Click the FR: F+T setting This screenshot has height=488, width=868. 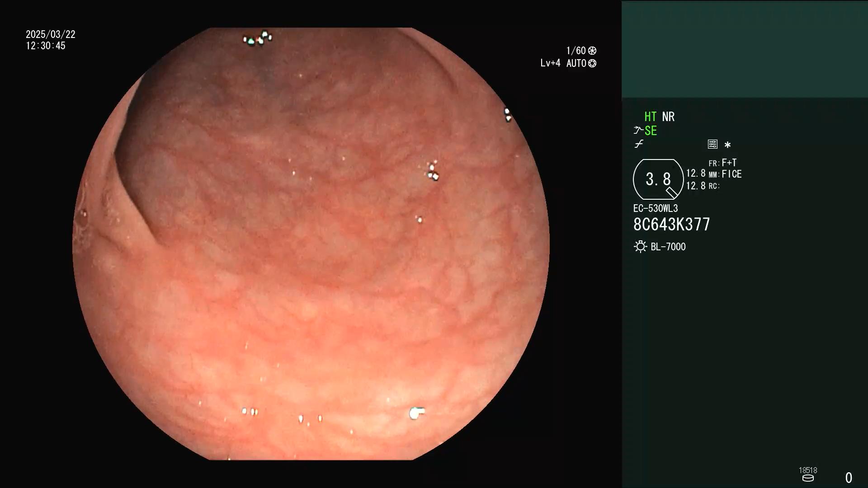coord(723,163)
